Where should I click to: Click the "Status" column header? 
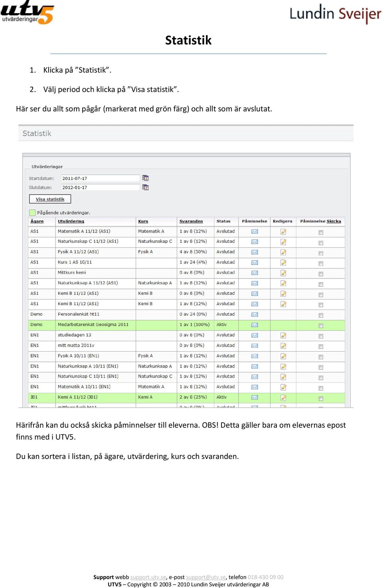223,221
